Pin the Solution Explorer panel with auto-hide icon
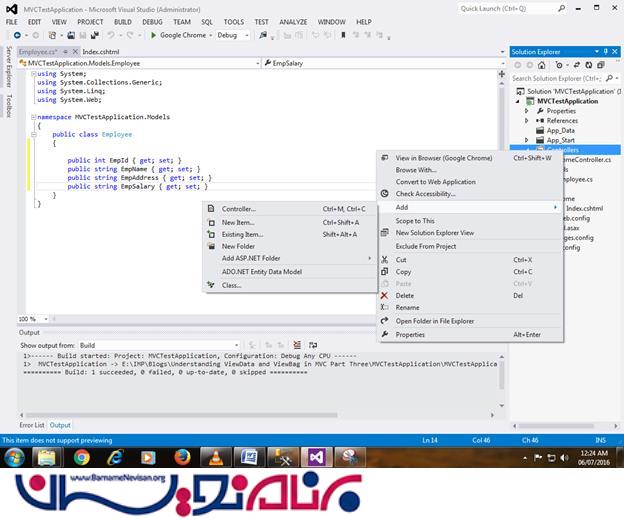Image resolution: width=624 pixels, height=518 pixels. pos(605,51)
